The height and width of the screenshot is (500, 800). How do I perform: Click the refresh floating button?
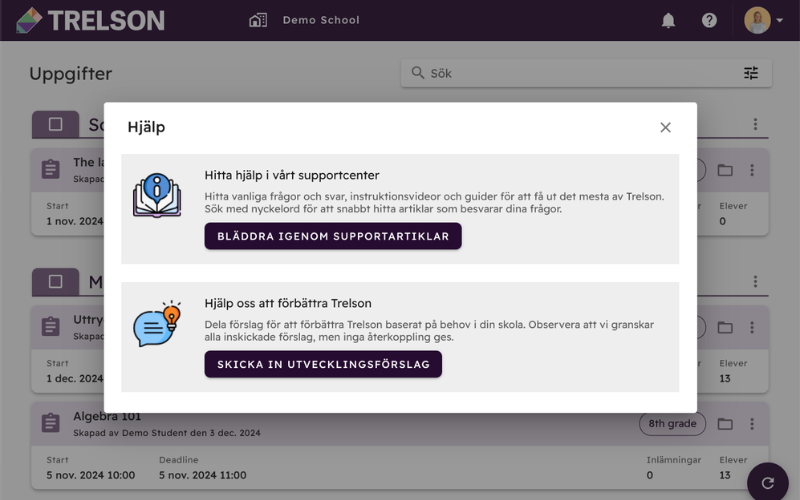767,482
